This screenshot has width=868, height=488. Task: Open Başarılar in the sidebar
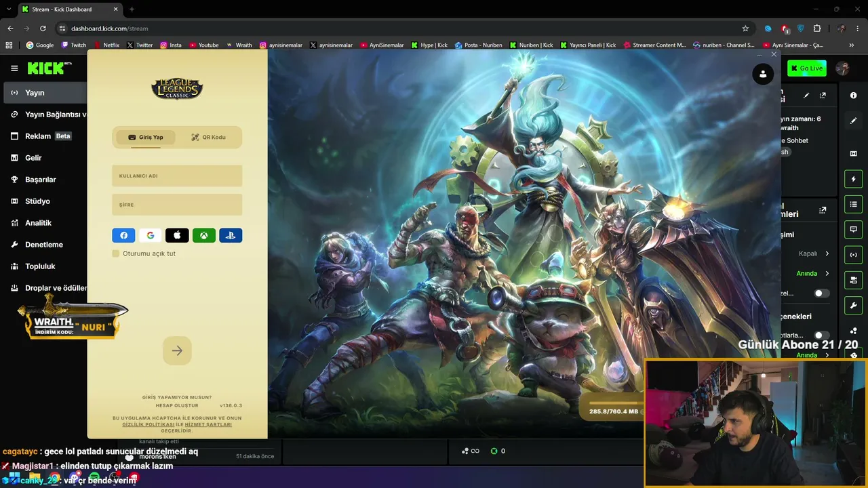[x=45, y=180]
